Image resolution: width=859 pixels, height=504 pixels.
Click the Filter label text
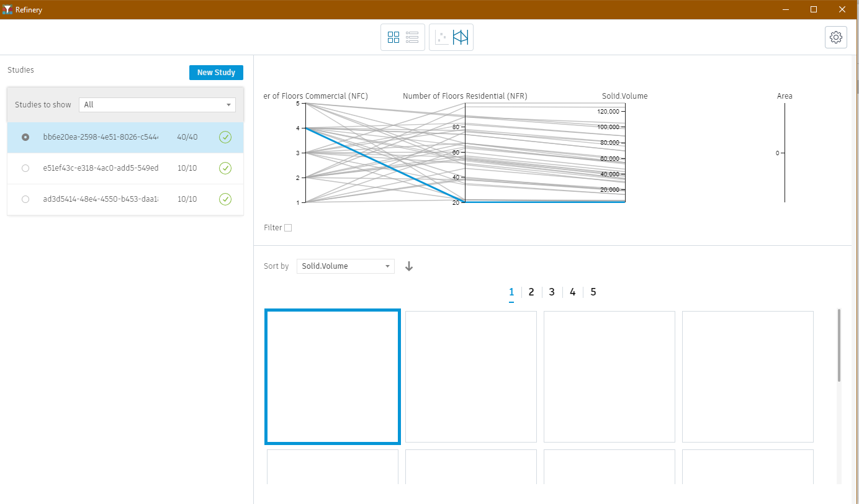(273, 228)
